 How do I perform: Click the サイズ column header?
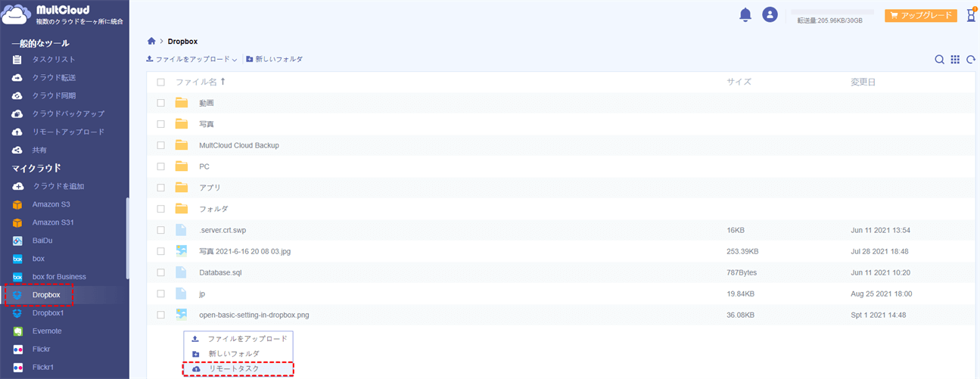(x=739, y=82)
